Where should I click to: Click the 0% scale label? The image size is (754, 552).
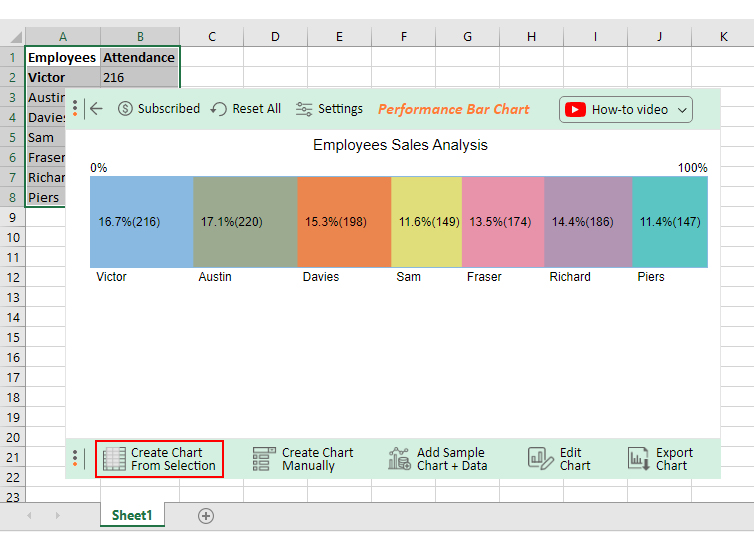coord(99,168)
